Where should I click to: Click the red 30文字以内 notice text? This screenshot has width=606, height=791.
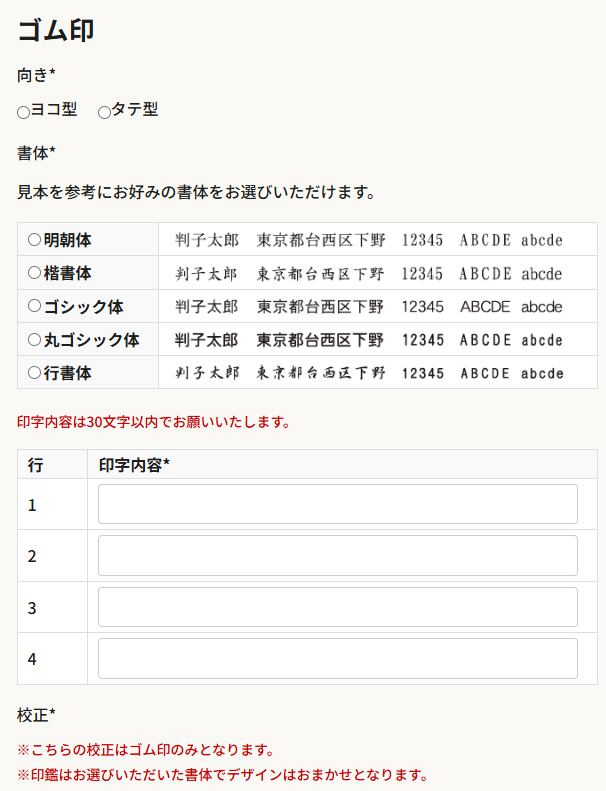click(154, 422)
